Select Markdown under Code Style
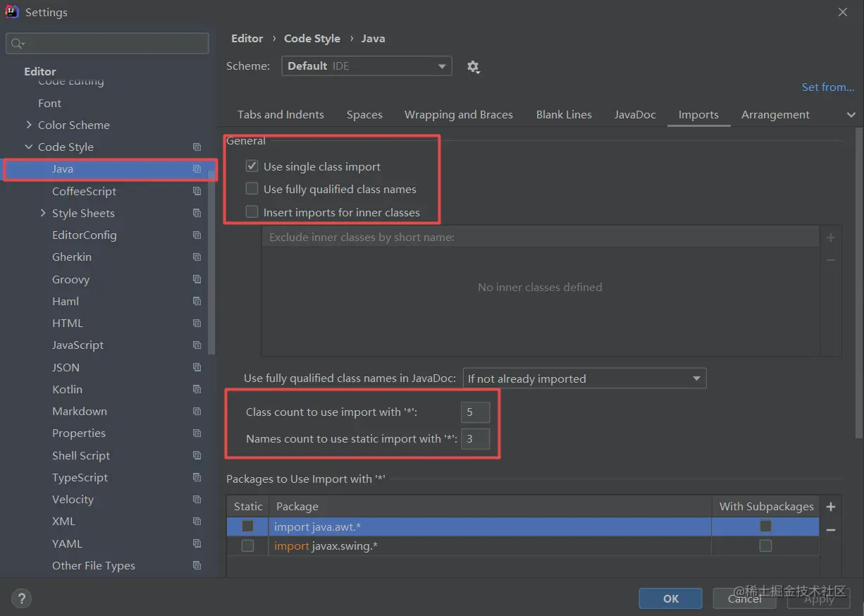Screen dimensions: 864x616 (80, 411)
